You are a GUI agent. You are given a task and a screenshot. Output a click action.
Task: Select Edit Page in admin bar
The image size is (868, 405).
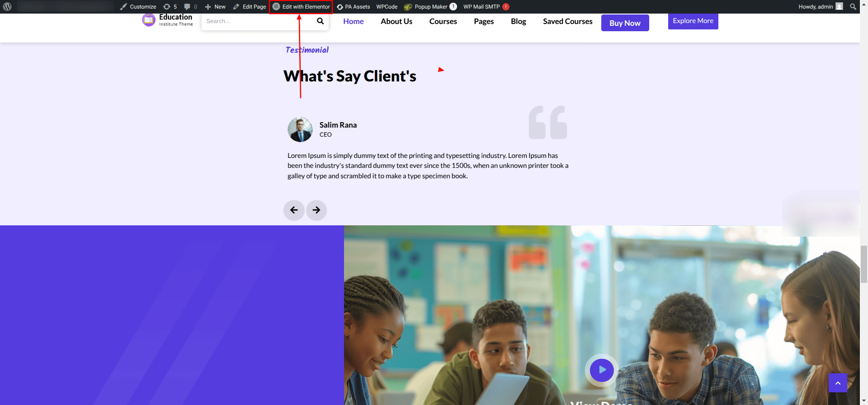click(x=250, y=7)
